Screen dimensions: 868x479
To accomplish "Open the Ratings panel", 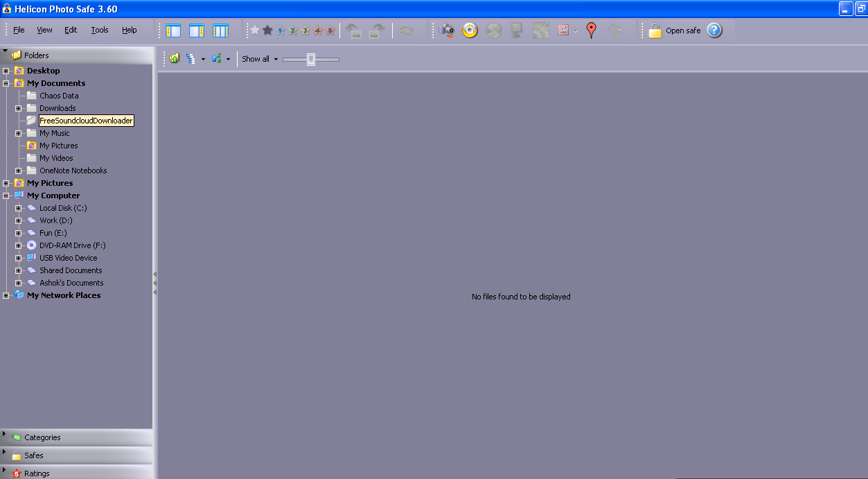I will click(76, 473).
